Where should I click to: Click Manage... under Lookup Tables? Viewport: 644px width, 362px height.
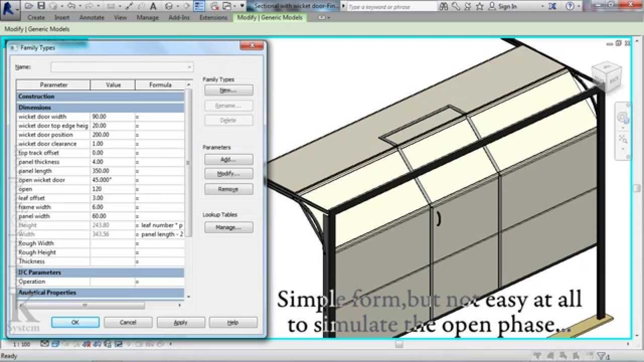228,227
